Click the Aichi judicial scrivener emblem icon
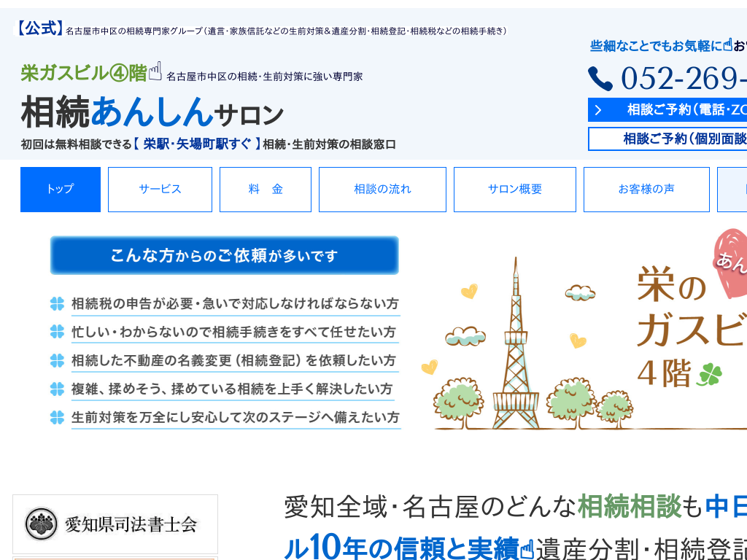The image size is (747, 560). [41, 524]
